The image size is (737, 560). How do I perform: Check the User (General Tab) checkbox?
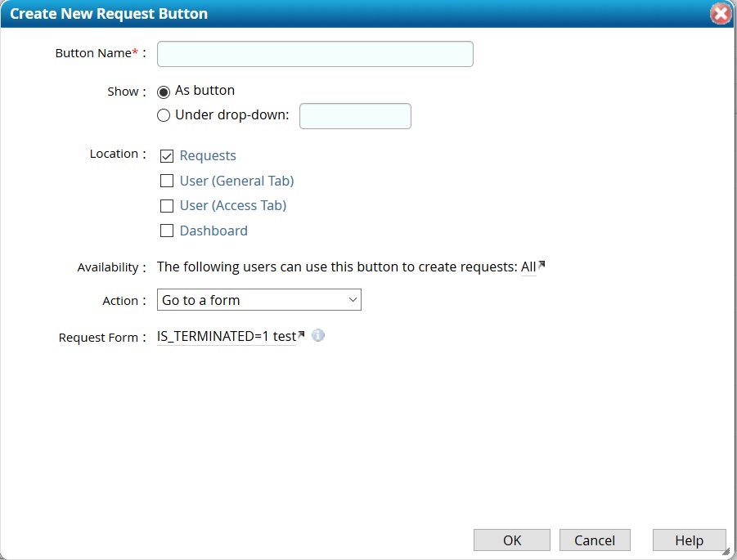coord(167,181)
